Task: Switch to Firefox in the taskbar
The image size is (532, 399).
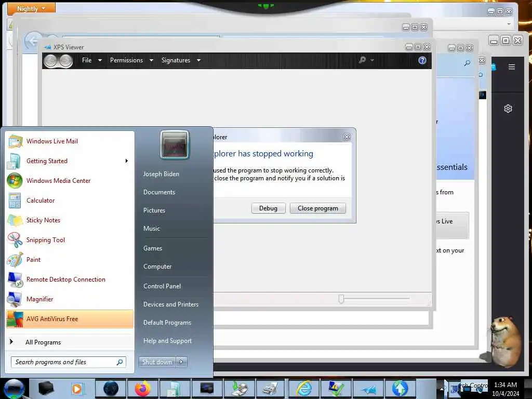Action: tap(143, 388)
